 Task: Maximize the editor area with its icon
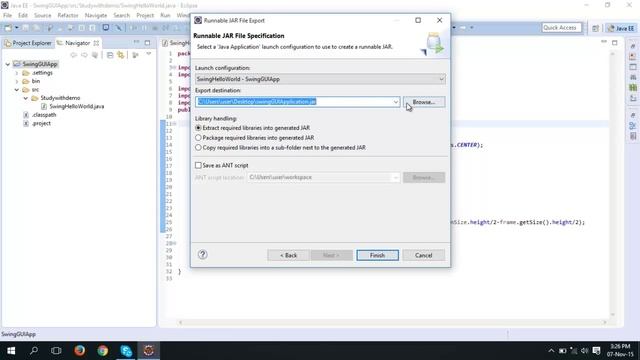point(615,42)
